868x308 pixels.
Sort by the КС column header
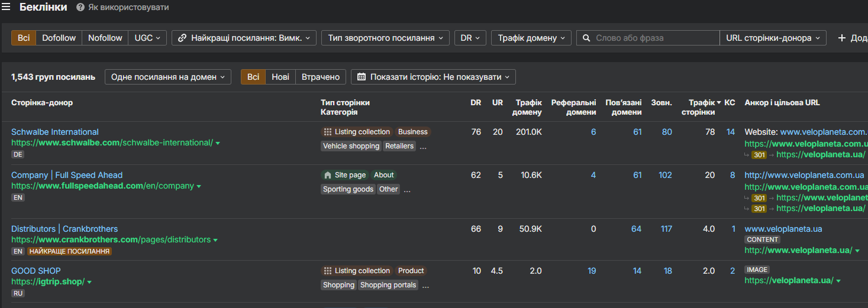tap(730, 103)
